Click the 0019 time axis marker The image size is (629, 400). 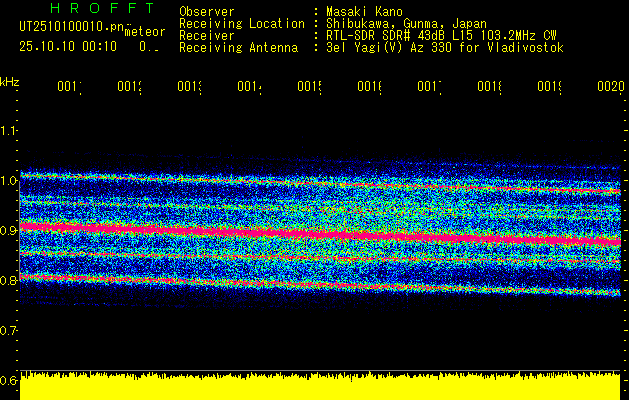[549, 86]
